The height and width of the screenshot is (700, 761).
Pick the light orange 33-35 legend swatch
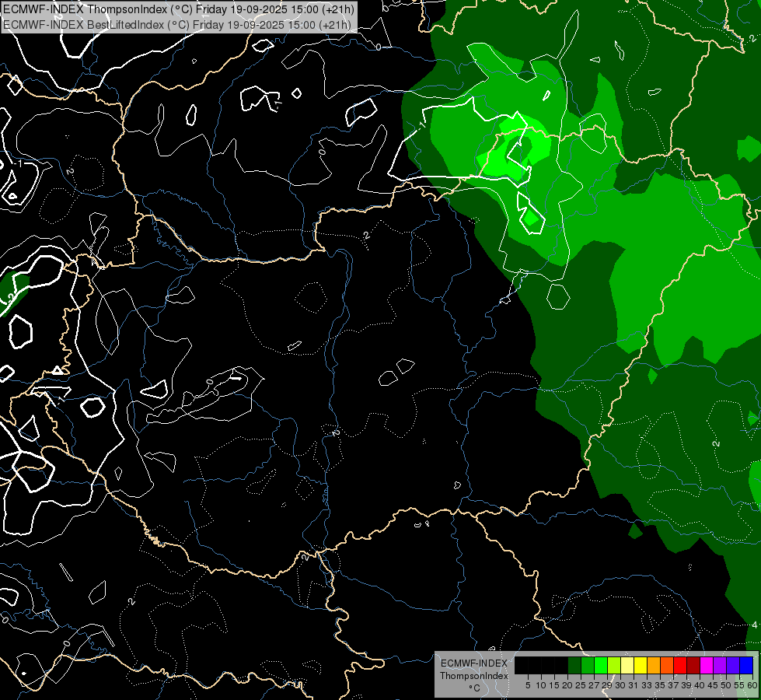(x=654, y=665)
